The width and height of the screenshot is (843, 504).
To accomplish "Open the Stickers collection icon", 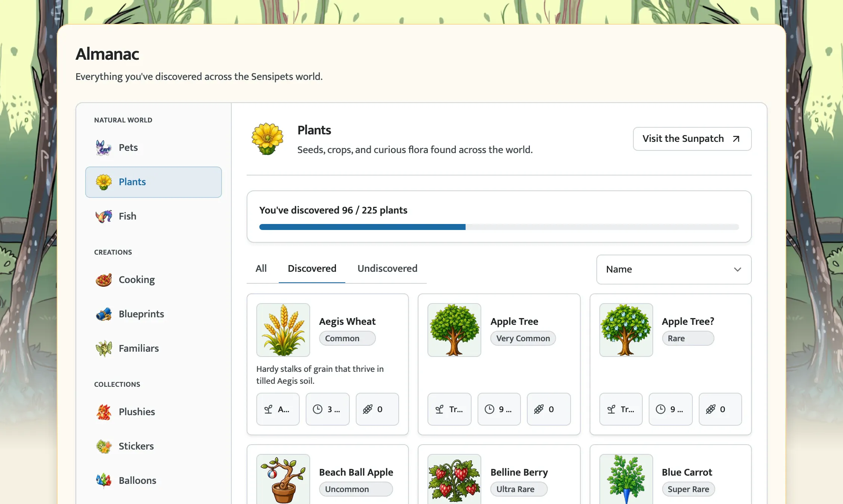I will tap(104, 447).
